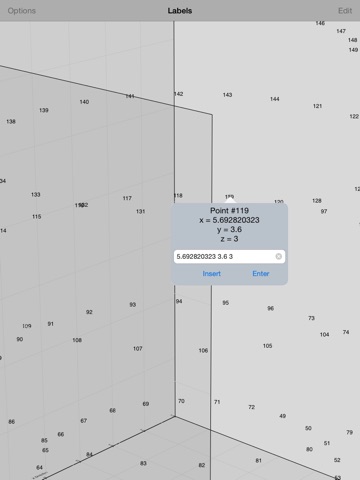This screenshot has width=360, height=480.
Task: Select point label 131
Action: point(140,211)
